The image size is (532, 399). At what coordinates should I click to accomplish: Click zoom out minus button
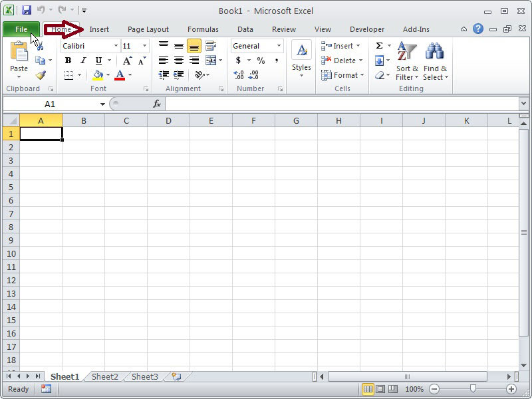(x=434, y=389)
